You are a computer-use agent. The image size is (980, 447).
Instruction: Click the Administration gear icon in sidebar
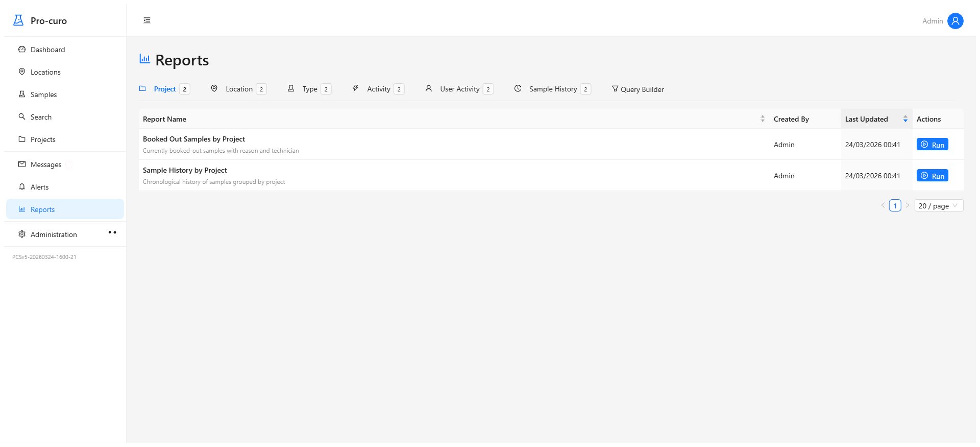coord(22,234)
